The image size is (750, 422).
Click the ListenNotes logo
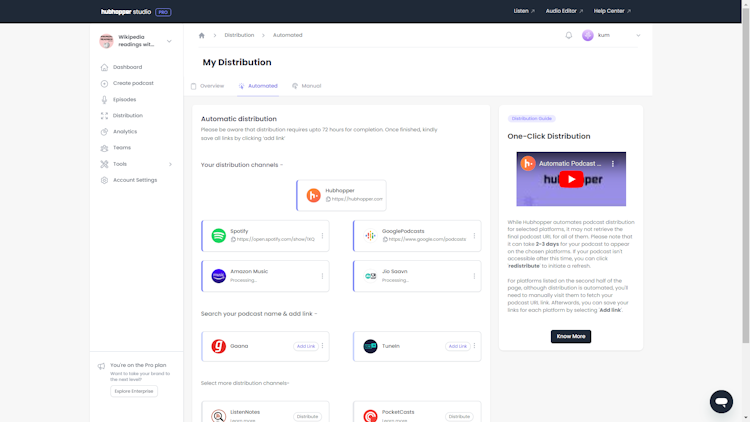[219, 416]
